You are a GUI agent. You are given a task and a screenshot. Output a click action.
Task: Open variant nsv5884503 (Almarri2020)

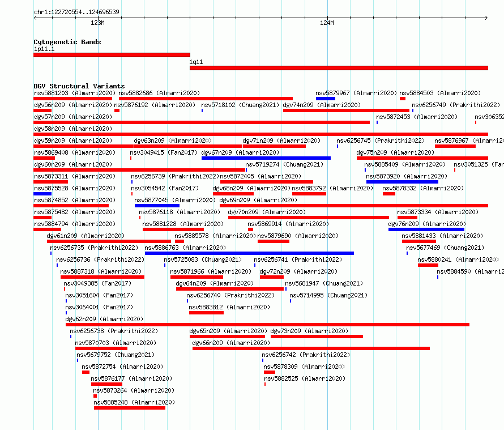click(x=403, y=99)
